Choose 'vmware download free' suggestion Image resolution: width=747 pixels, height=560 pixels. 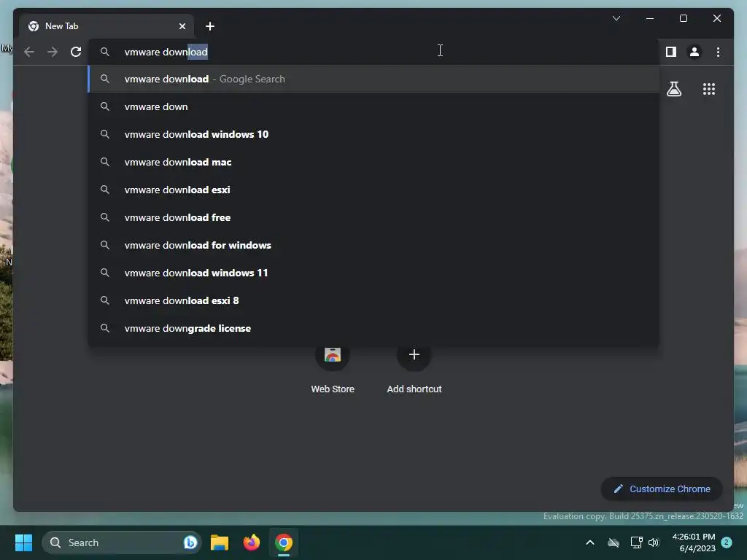[x=374, y=217]
